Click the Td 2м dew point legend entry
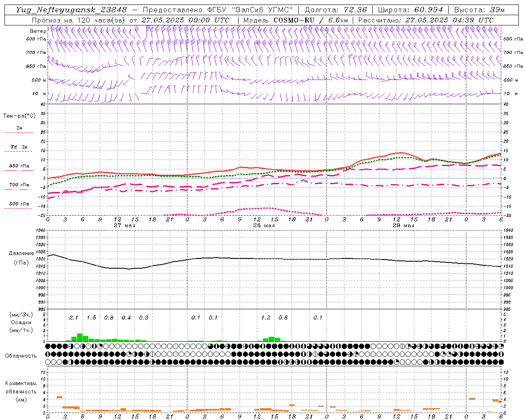 (19, 147)
